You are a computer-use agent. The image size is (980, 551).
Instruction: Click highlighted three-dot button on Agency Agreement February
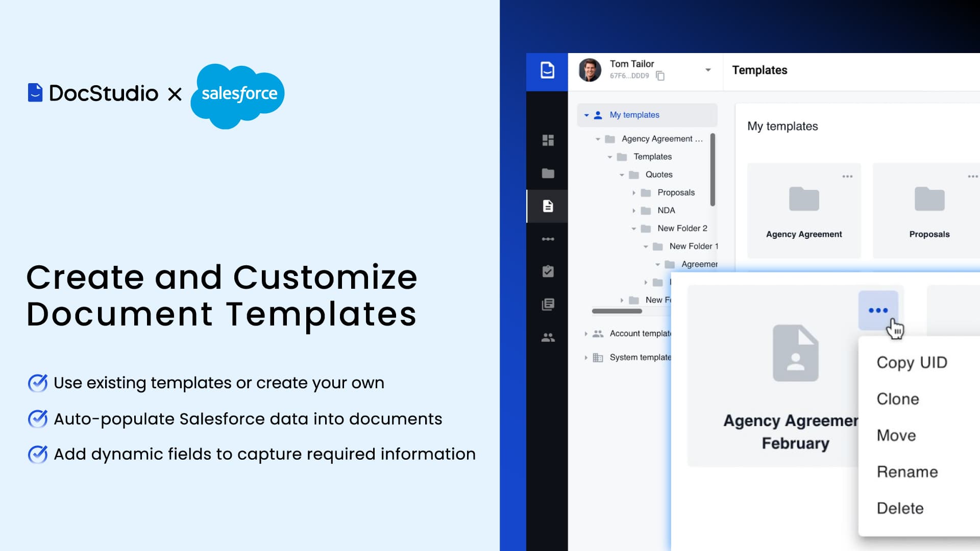tap(878, 310)
